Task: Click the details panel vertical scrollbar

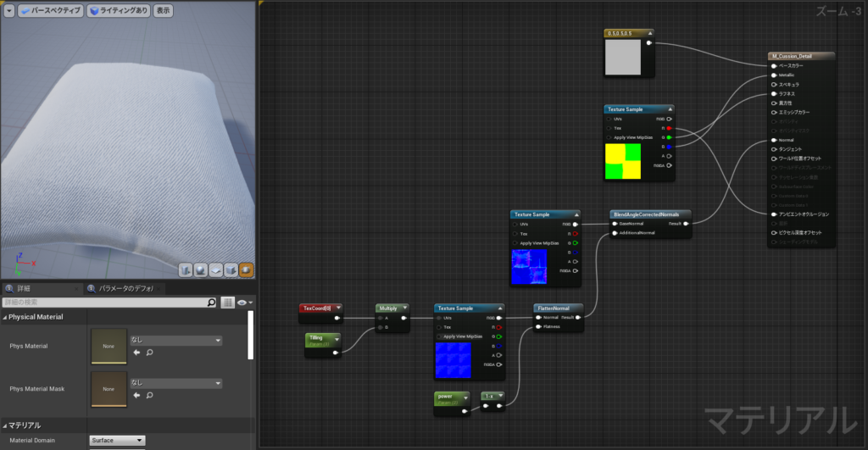Action: pos(251,335)
